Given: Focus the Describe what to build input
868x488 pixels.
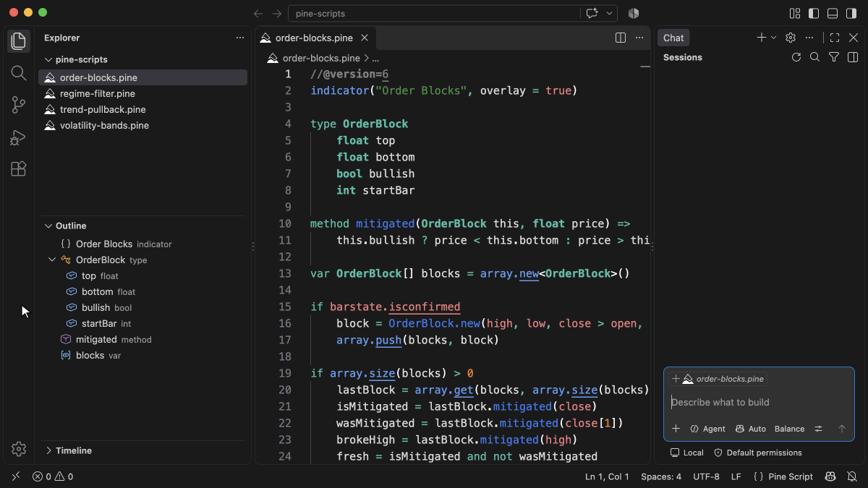Looking at the screenshot, I should coord(759,402).
